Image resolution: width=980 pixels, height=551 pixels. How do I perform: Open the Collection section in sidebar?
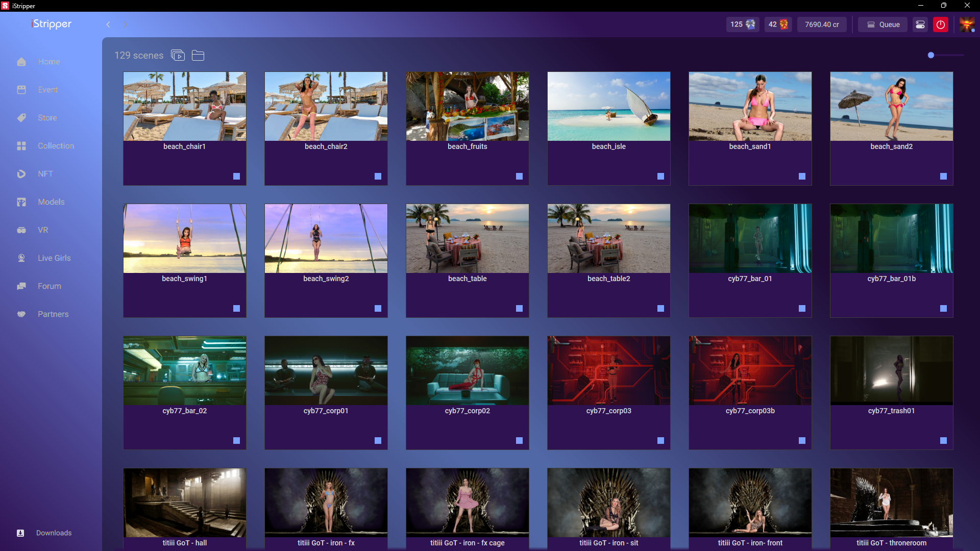point(56,146)
